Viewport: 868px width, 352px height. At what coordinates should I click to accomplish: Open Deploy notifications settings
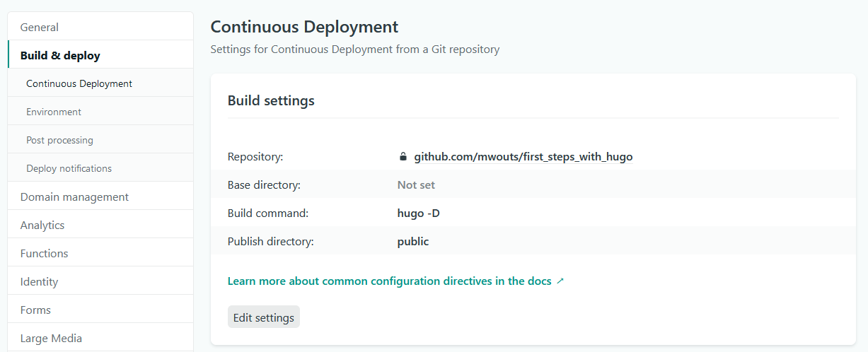(69, 168)
